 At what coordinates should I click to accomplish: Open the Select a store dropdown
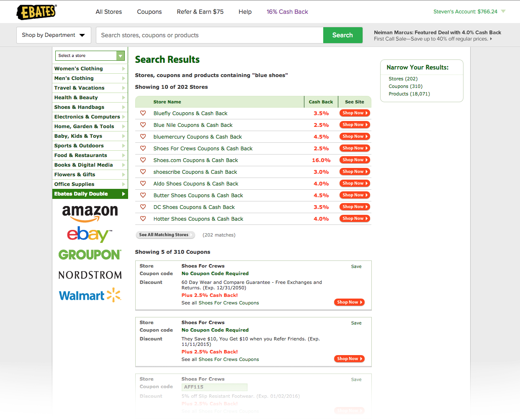(x=90, y=56)
